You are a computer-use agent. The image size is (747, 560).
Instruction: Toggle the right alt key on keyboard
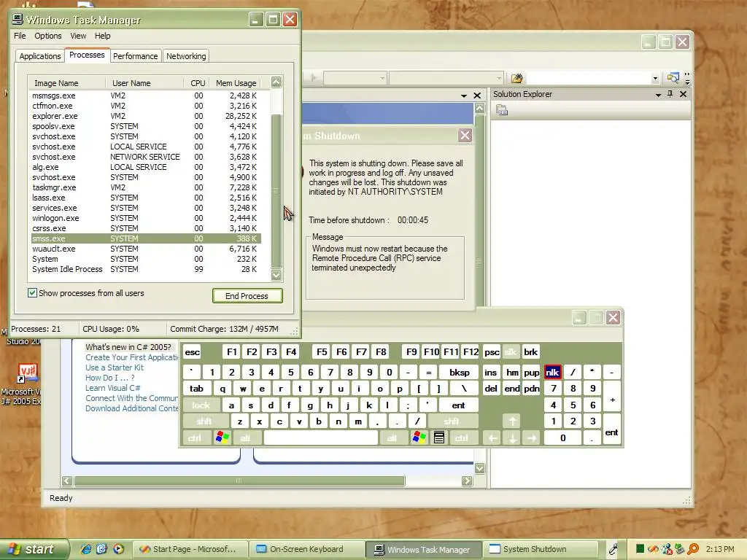pyautogui.click(x=392, y=437)
